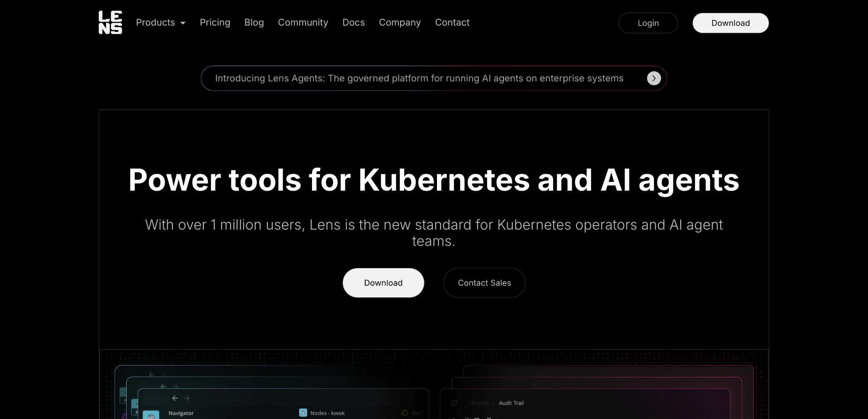Select the Company menu item
Image resolution: width=868 pixels, height=419 pixels.
(x=400, y=22)
